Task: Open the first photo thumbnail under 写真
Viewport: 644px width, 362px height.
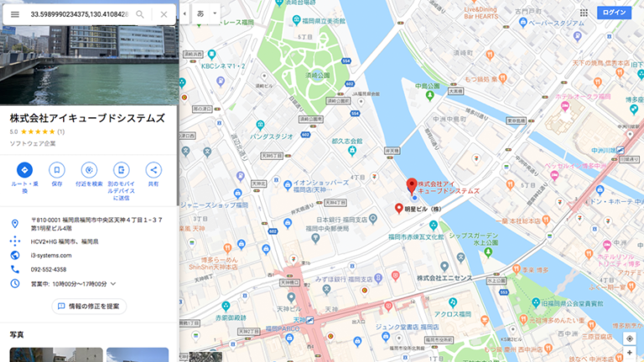Action: click(x=56, y=354)
